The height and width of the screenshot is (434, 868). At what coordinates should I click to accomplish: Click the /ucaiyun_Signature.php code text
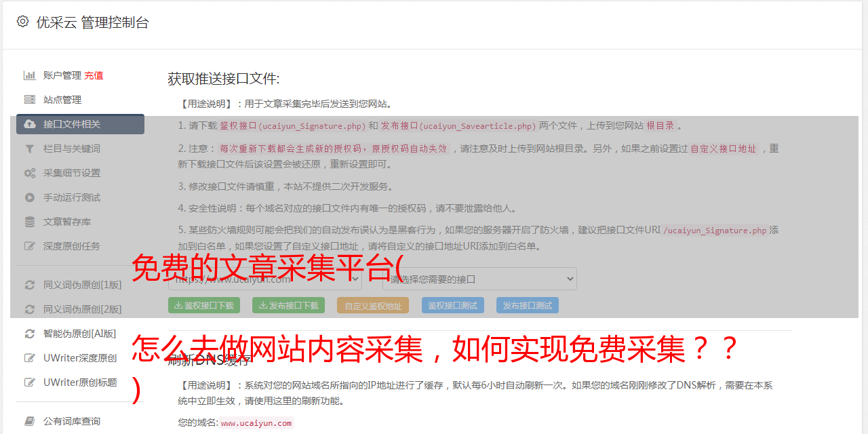715,231
